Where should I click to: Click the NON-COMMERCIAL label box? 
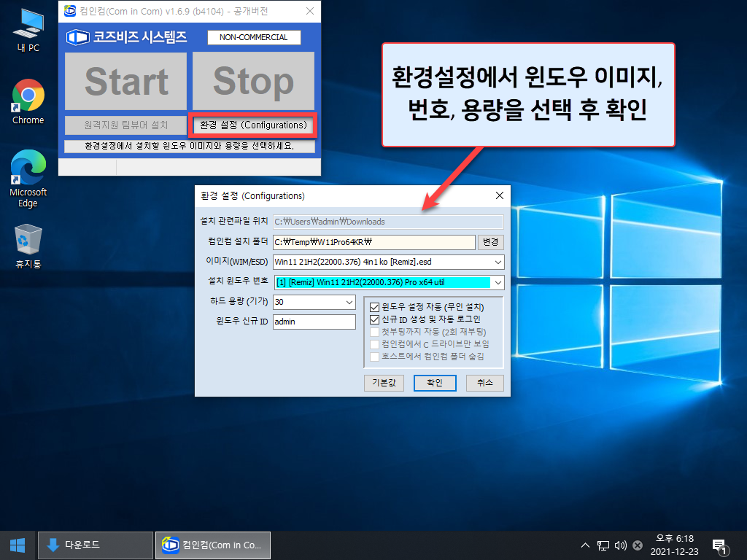pyautogui.click(x=254, y=37)
